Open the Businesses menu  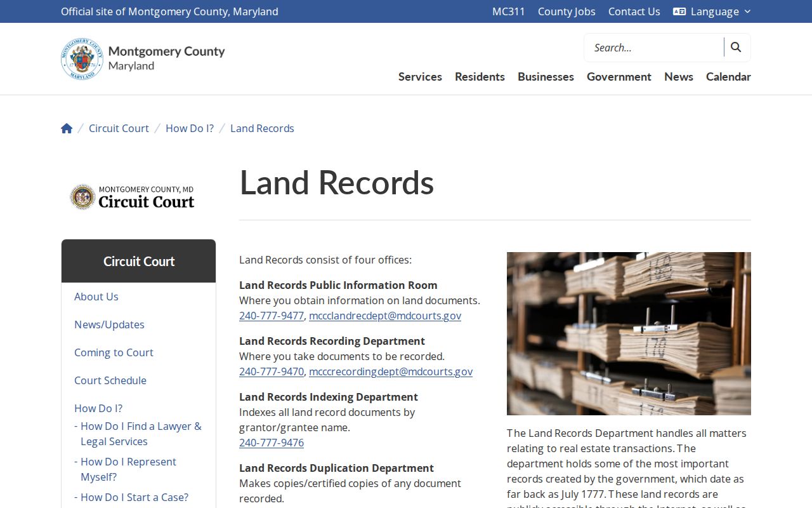click(546, 77)
